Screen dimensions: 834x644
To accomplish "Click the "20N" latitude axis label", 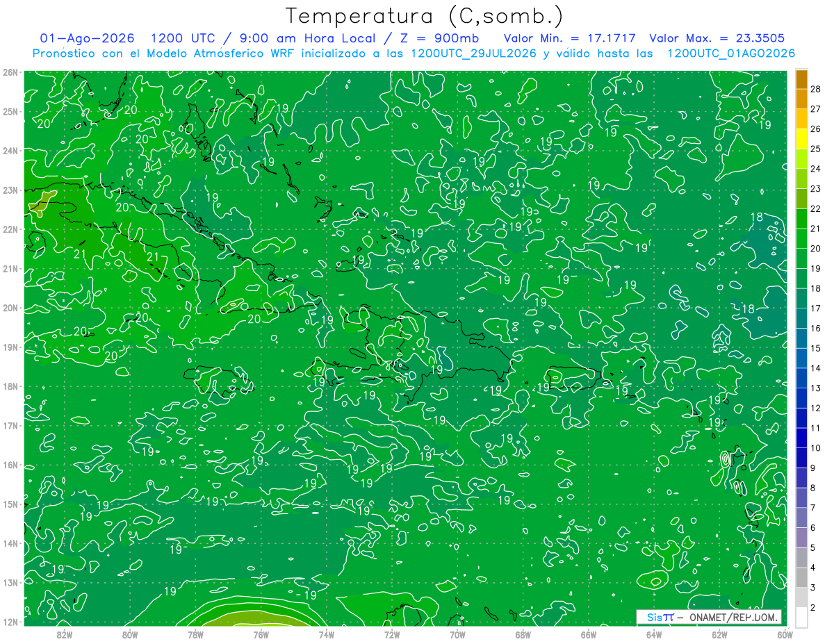I will point(10,308).
